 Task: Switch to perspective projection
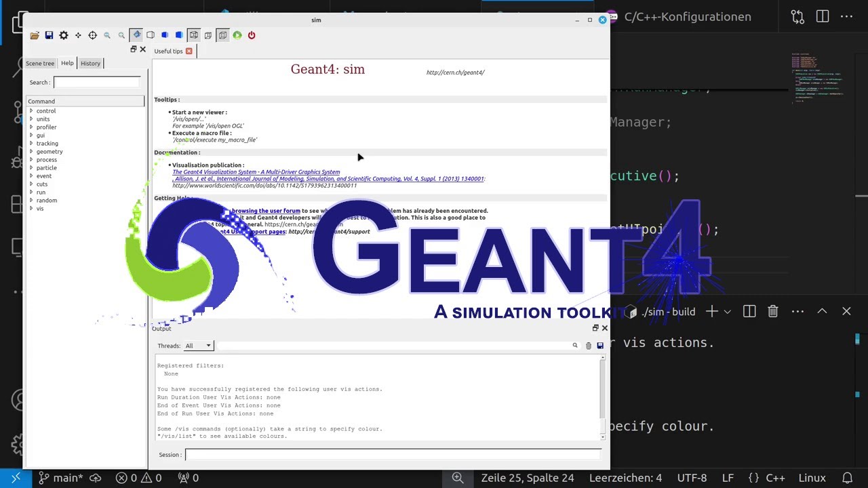(x=208, y=35)
